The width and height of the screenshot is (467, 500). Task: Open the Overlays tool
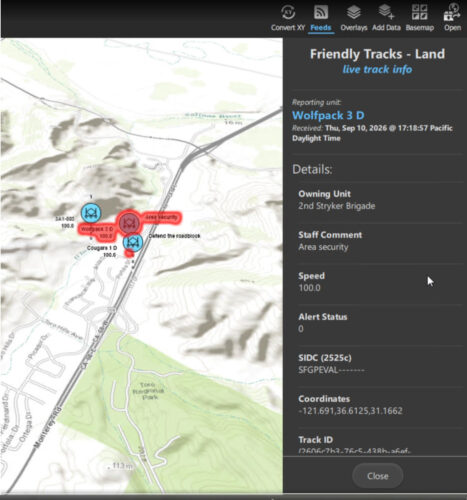pyautogui.click(x=354, y=19)
